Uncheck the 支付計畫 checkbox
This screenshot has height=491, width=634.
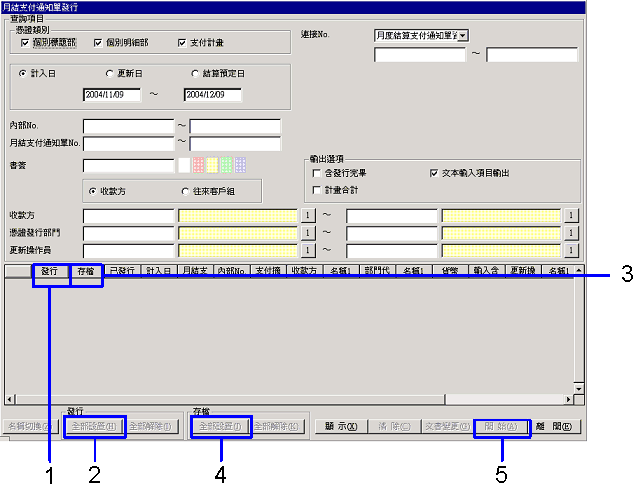pyautogui.click(x=182, y=43)
